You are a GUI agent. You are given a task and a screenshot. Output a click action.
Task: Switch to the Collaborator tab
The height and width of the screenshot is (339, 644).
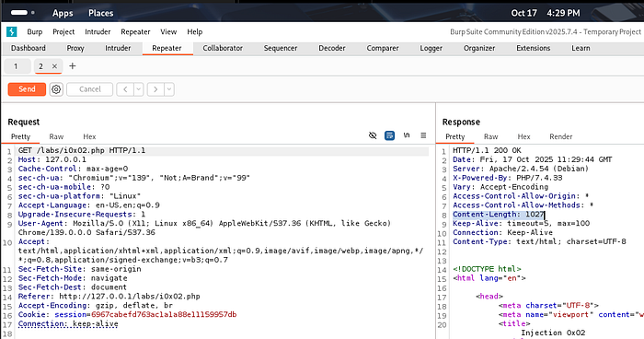(223, 48)
